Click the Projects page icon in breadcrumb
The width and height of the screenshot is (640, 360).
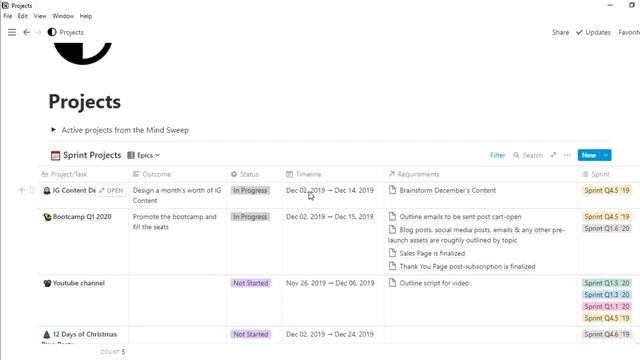(52, 32)
